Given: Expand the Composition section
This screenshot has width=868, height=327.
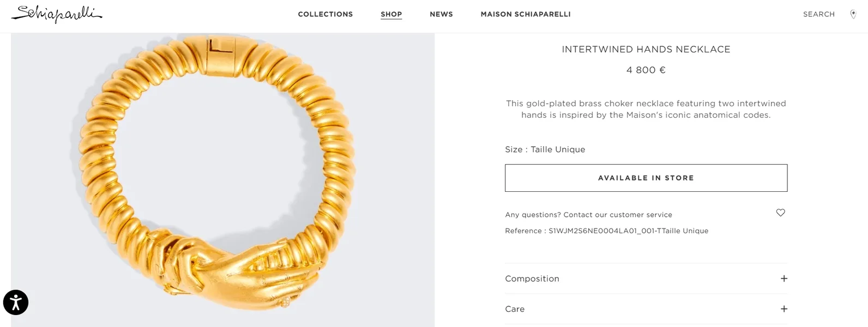Looking at the screenshot, I should tap(646, 278).
